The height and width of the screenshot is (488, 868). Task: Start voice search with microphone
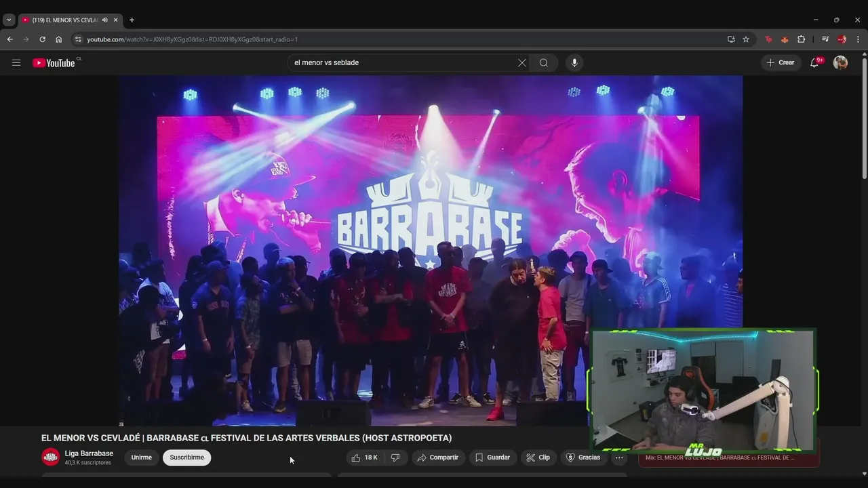[574, 62]
